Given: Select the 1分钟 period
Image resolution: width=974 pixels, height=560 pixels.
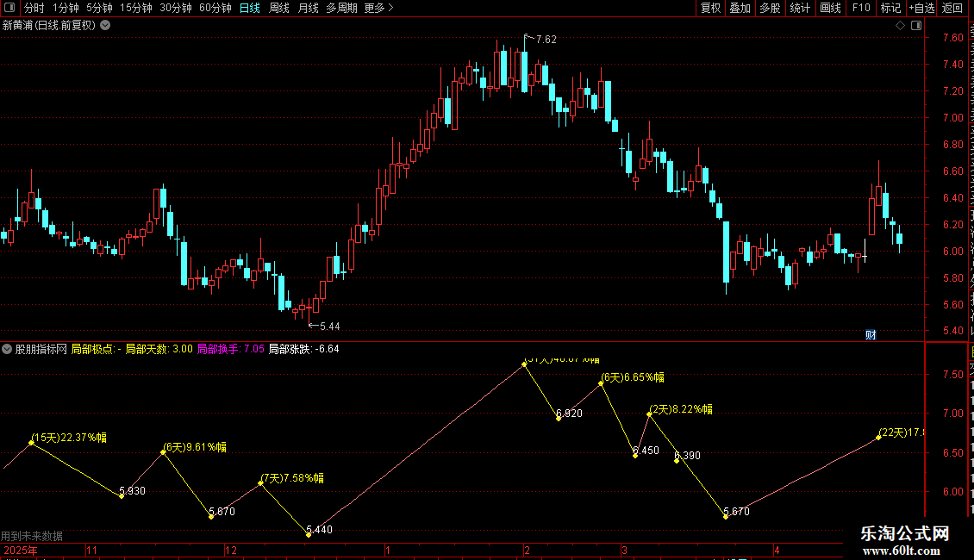Looking at the screenshot, I should pyautogui.click(x=66, y=8).
